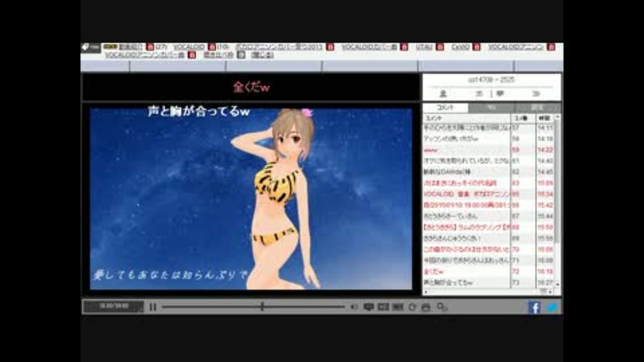Click the red icon after ボカロアニソンカバー祭り2015
The width and height of the screenshot is (644, 362).
(330, 47)
